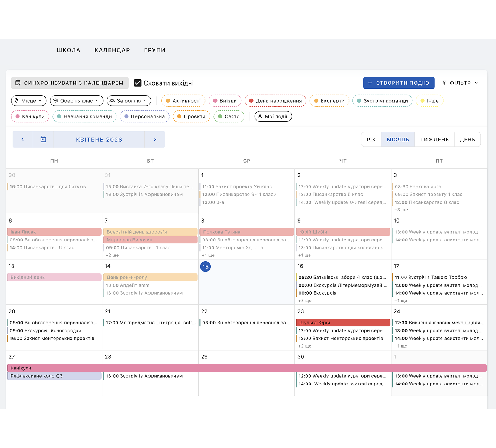Image resolution: width=496 pixels, height=448 pixels.
Task: Open Вихідний день event on April 13
Action: pyautogui.click(x=54, y=277)
